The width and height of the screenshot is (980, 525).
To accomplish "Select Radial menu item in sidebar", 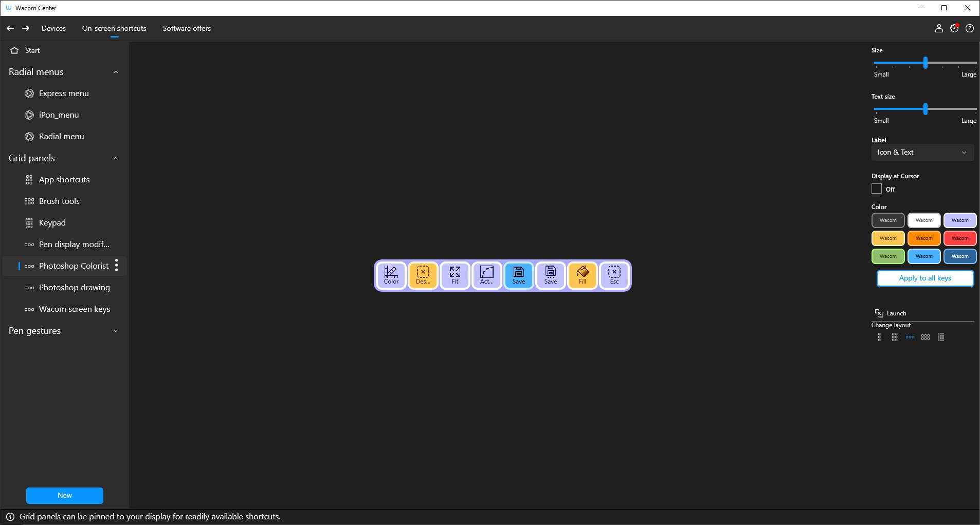I will pyautogui.click(x=64, y=137).
